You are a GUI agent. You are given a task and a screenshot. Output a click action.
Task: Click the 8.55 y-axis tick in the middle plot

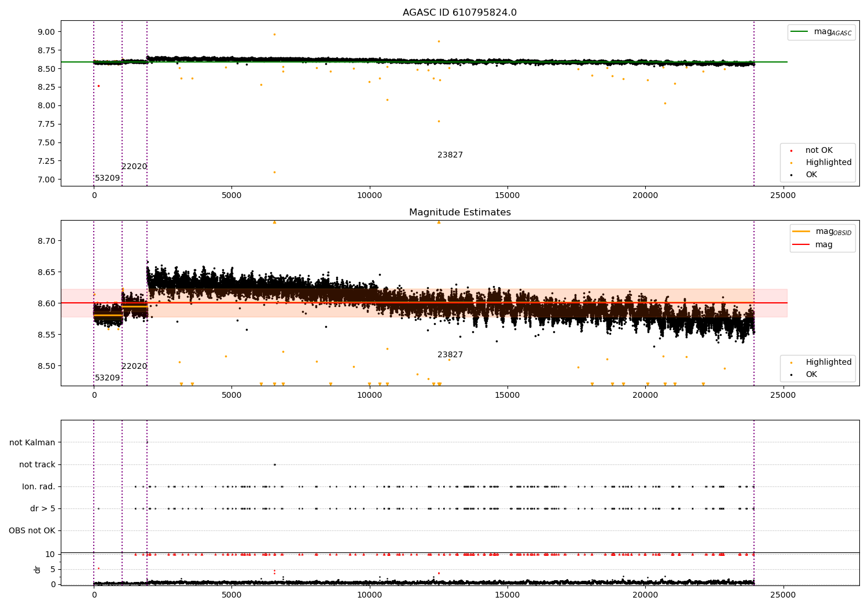[46, 335]
